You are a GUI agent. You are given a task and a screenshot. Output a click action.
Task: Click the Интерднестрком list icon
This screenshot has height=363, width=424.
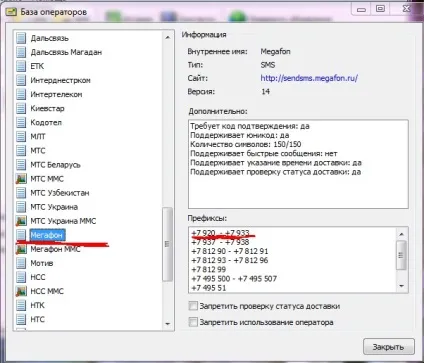(21, 80)
